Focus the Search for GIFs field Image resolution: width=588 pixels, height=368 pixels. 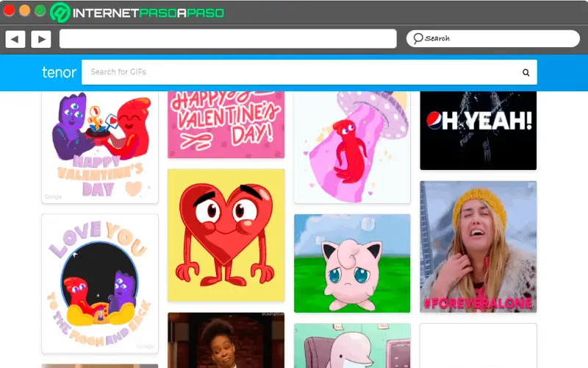tap(309, 72)
